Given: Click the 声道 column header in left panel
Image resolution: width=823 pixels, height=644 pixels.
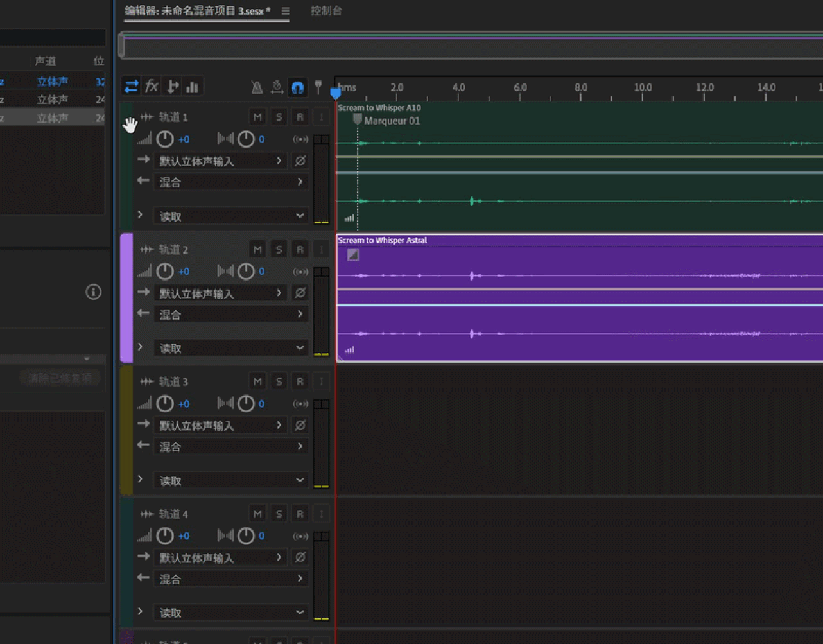Looking at the screenshot, I should [46, 61].
